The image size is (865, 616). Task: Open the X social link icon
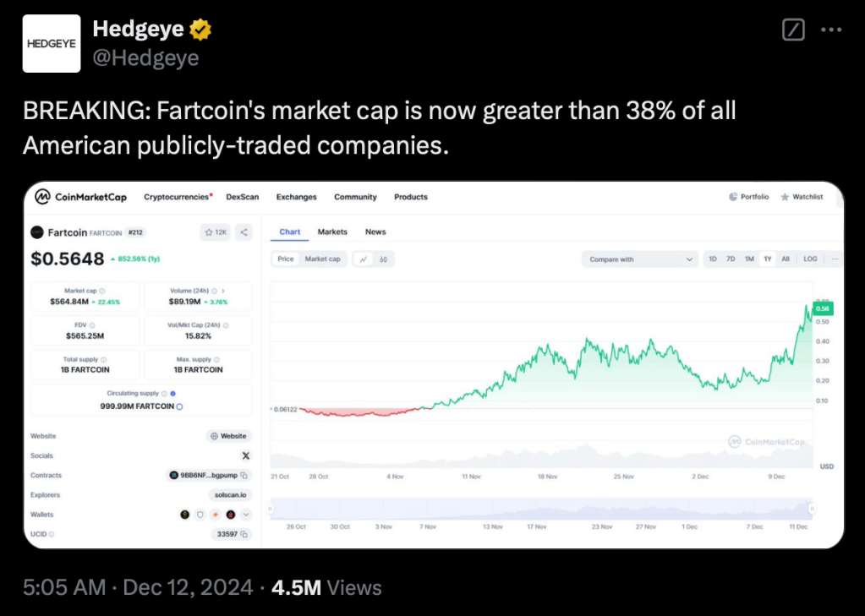[246, 455]
